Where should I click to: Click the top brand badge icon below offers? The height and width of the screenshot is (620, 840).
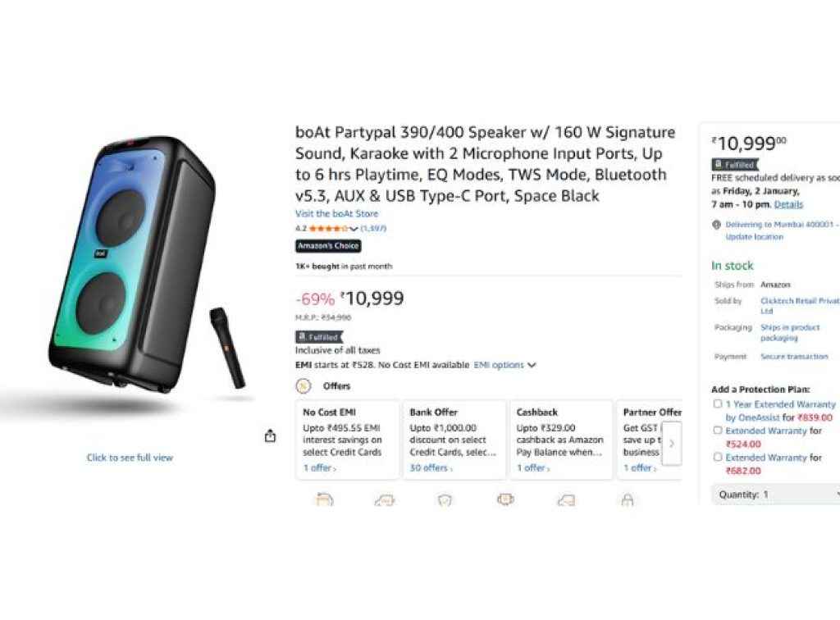(505, 499)
